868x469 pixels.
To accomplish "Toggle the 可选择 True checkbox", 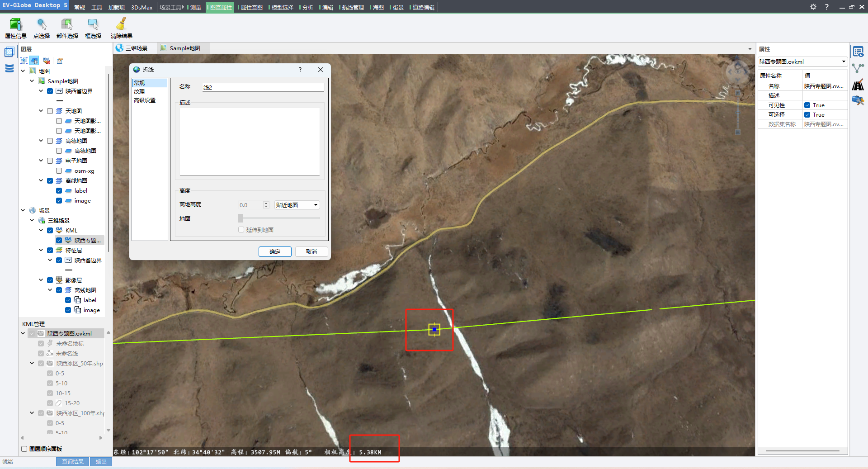I will (807, 114).
